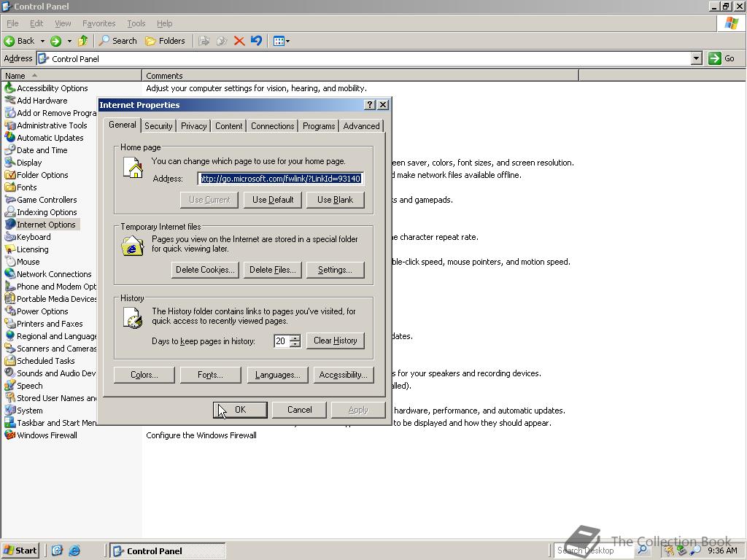747x560 pixels.
Task: Open Scheduled Tasks icon
Action: click(10, 360)
